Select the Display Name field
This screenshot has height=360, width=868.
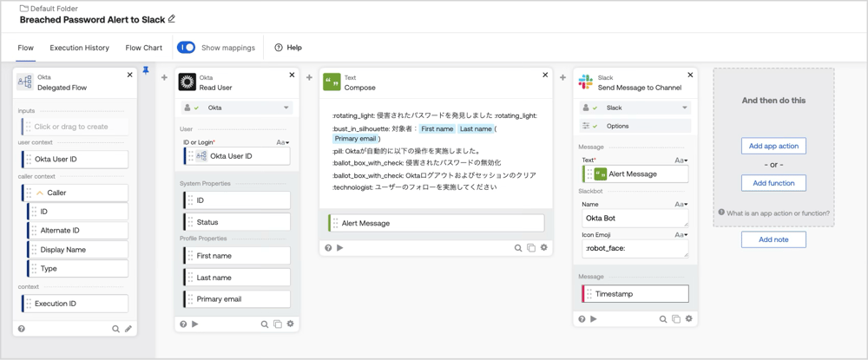77,250
